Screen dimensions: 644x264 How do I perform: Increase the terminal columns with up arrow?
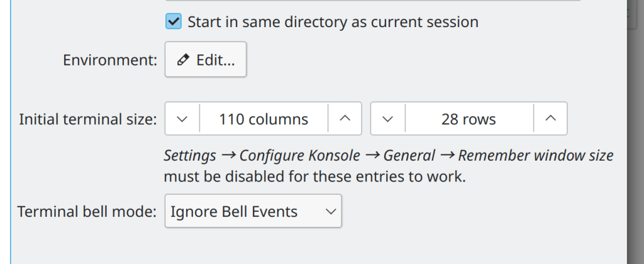coord(345,119)
